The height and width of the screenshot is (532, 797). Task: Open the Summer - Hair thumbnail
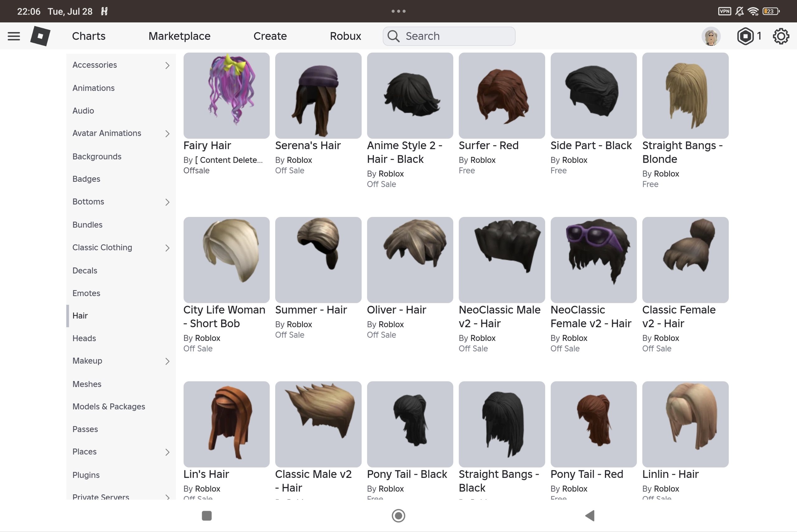pos(318,260)
